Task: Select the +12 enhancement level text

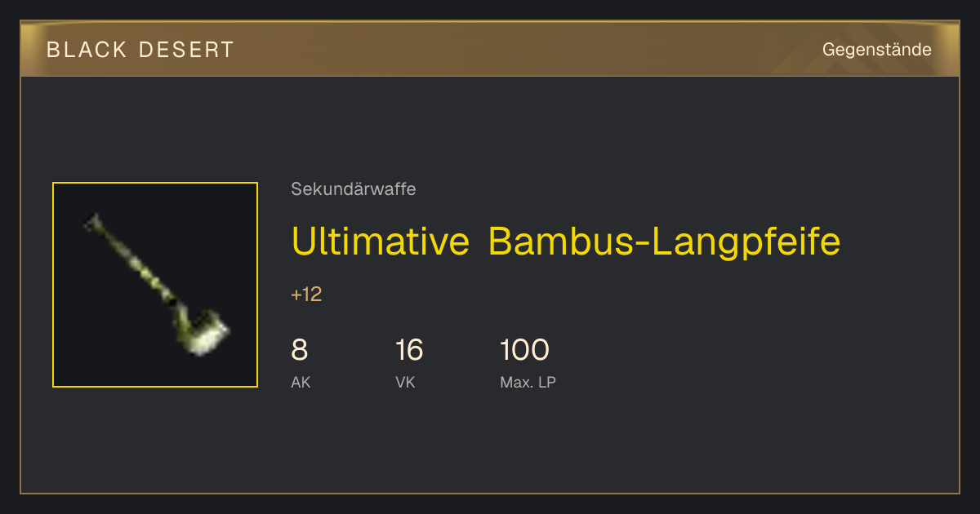Action: [x=306, y=295]
